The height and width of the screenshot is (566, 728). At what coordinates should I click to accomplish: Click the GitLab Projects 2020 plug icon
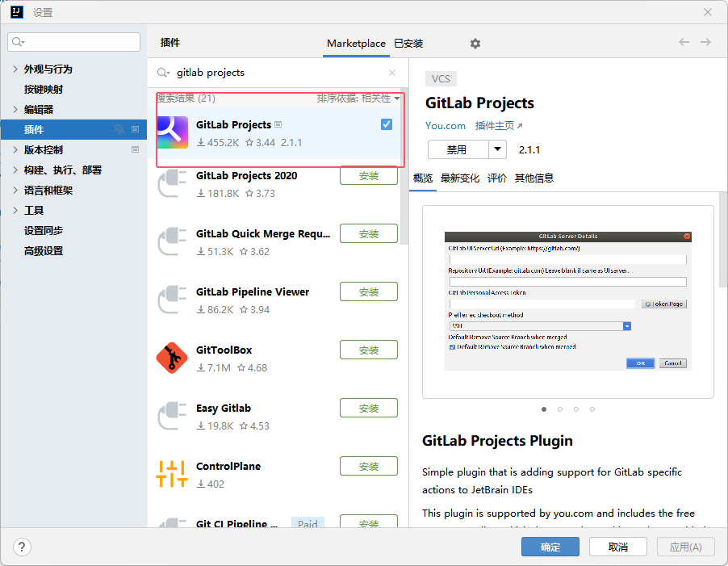[x=172, y=184]
